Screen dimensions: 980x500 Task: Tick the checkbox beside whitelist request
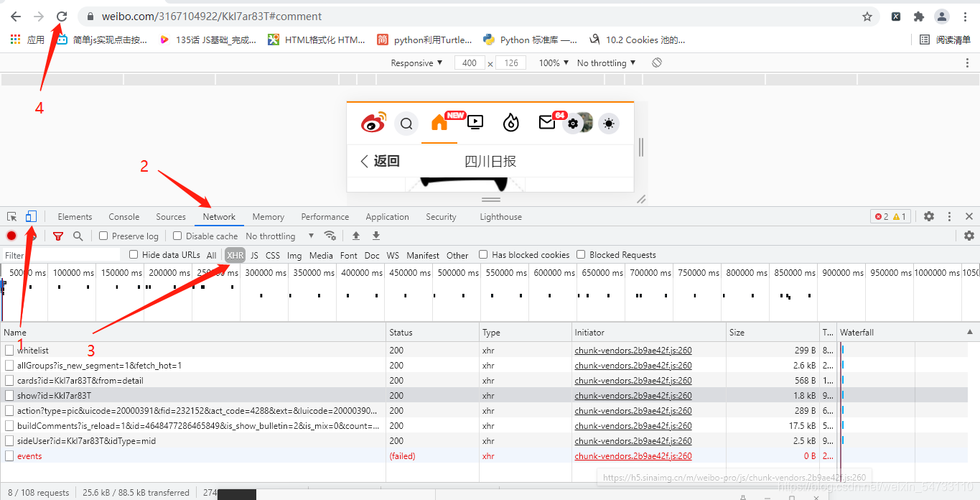pos(9,351)
